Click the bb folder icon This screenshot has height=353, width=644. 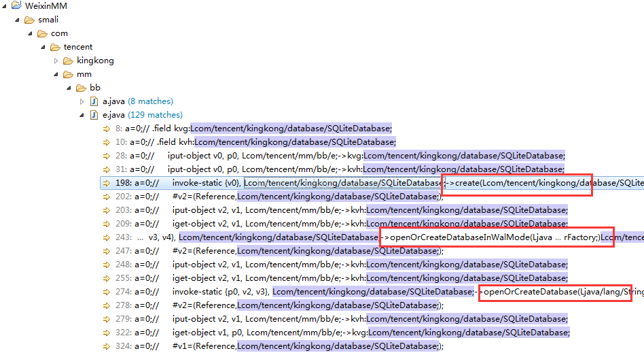point(81,88)
